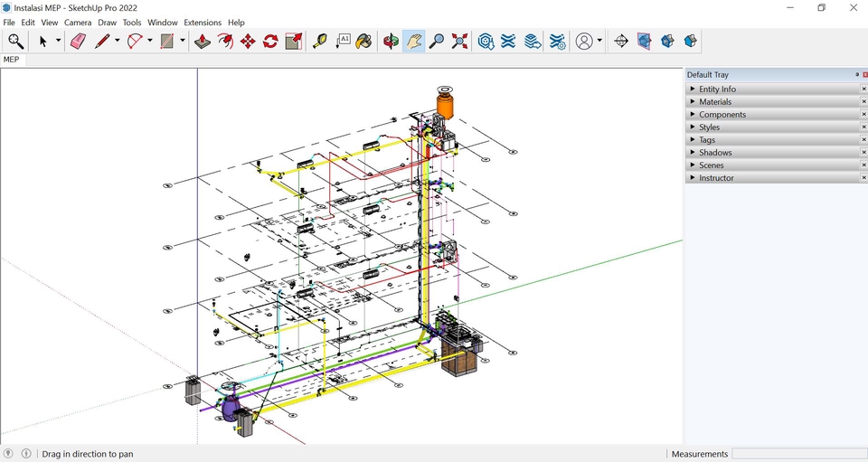Expand the Scenes panel
Image resolution: width=868 pixels, height=462 pixels.
click(773, 165)
